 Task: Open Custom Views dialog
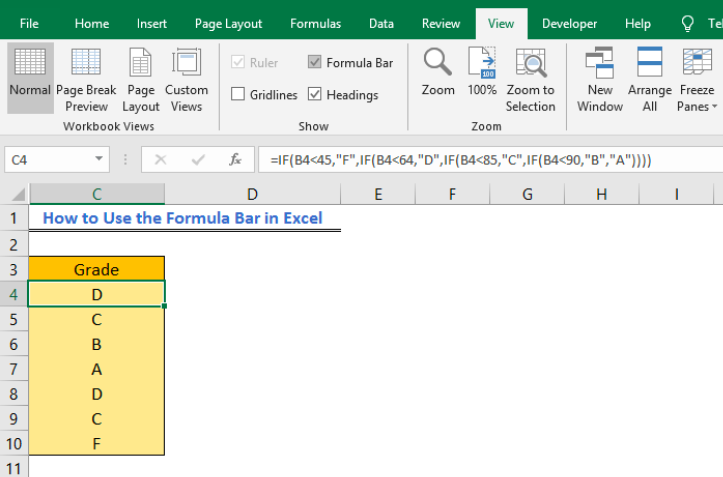(187, 78)
